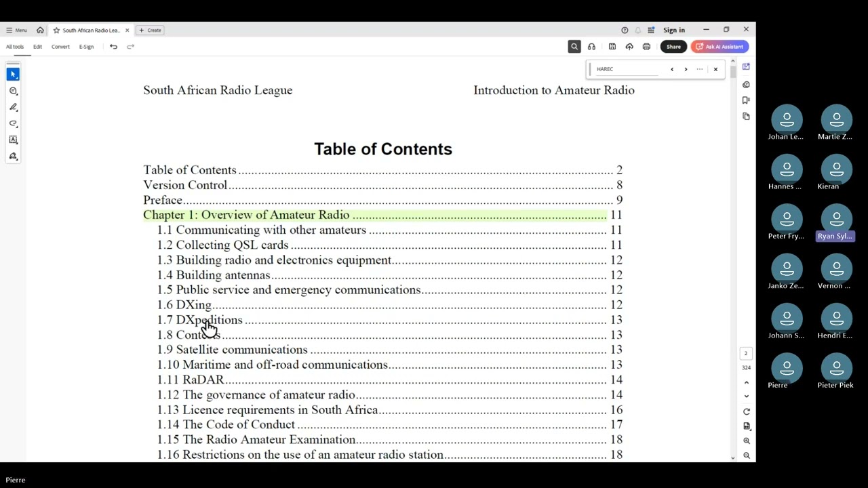Open the 1.14 The Code of Conduct entry
The image size is (868, 488).
(x=390, y=424)
